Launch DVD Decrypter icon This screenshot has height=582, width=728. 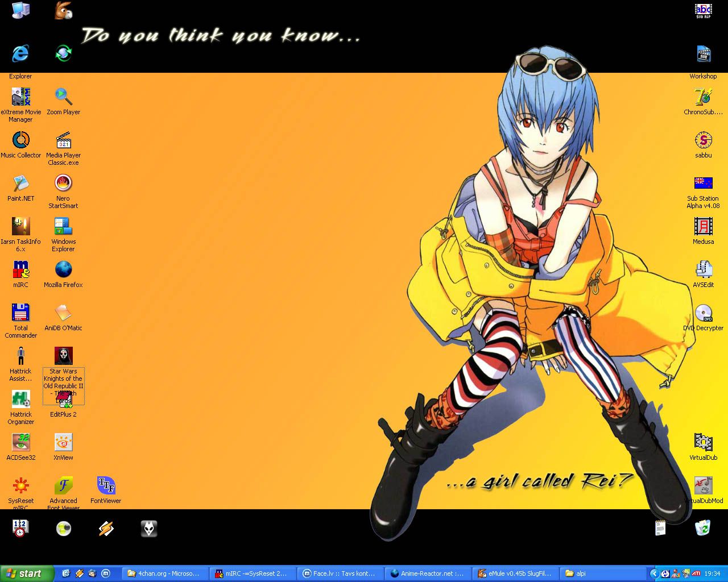point(704,313)
